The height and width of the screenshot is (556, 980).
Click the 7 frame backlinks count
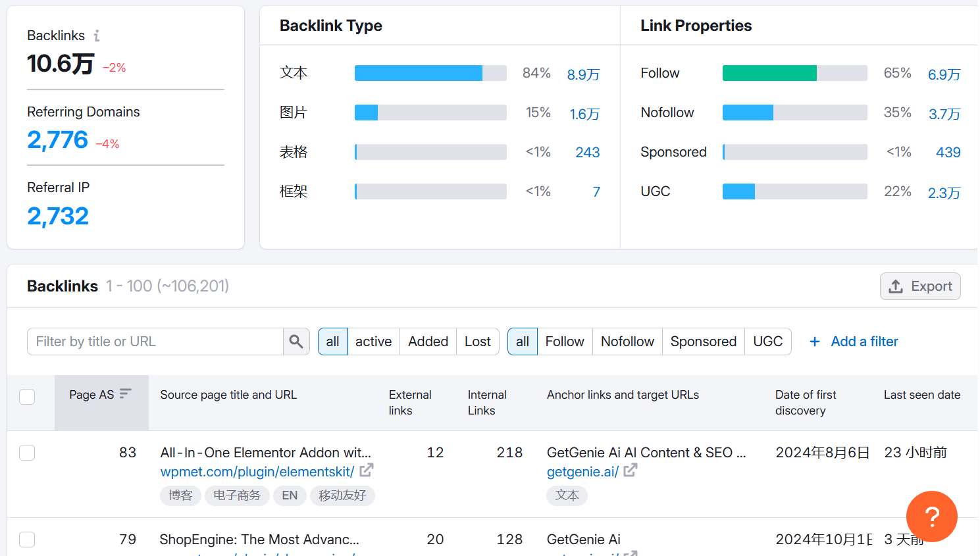pyautogui.click(x=596, y=192)
